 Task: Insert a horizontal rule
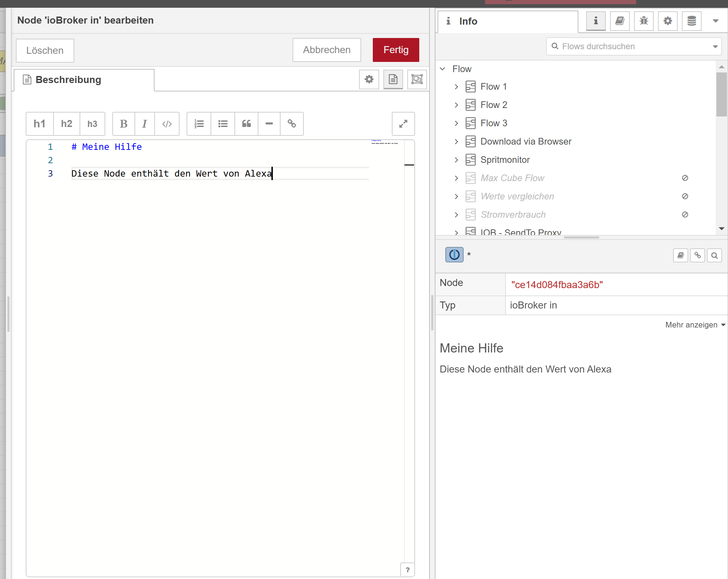point(269,124)
